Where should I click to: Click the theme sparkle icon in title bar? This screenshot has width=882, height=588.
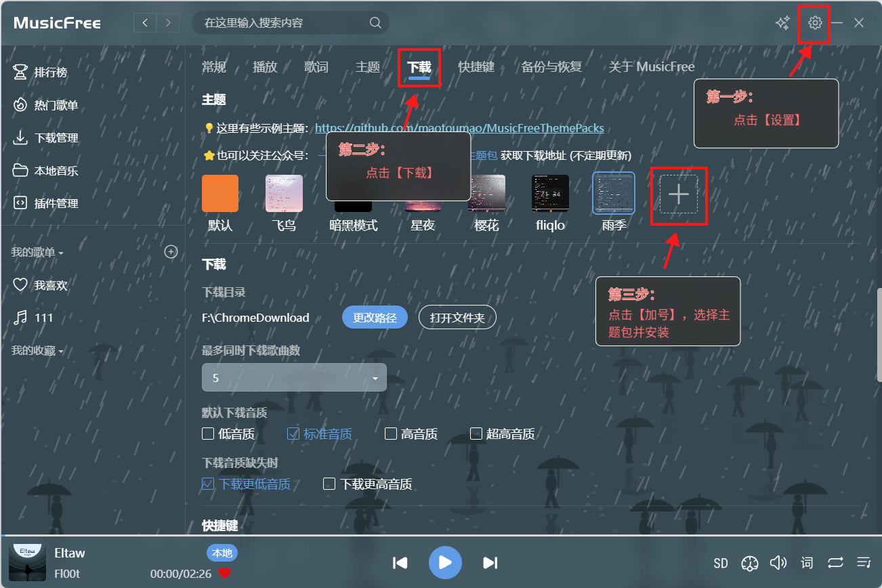point(782,23)
